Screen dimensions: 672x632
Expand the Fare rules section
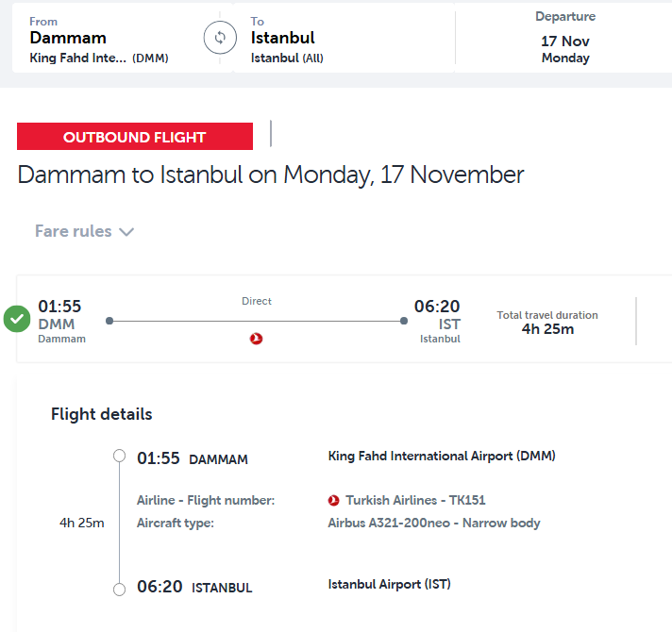74,231
